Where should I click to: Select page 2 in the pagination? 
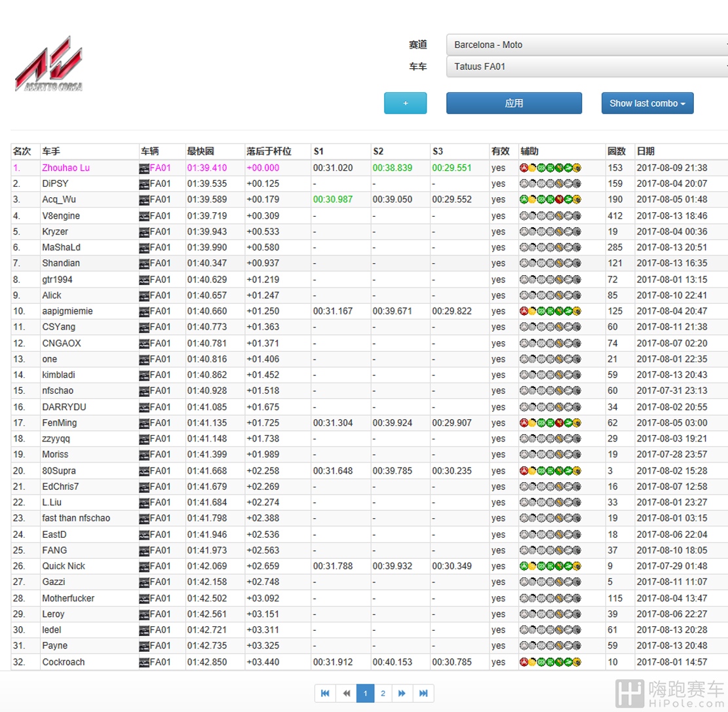coord(383,694)
